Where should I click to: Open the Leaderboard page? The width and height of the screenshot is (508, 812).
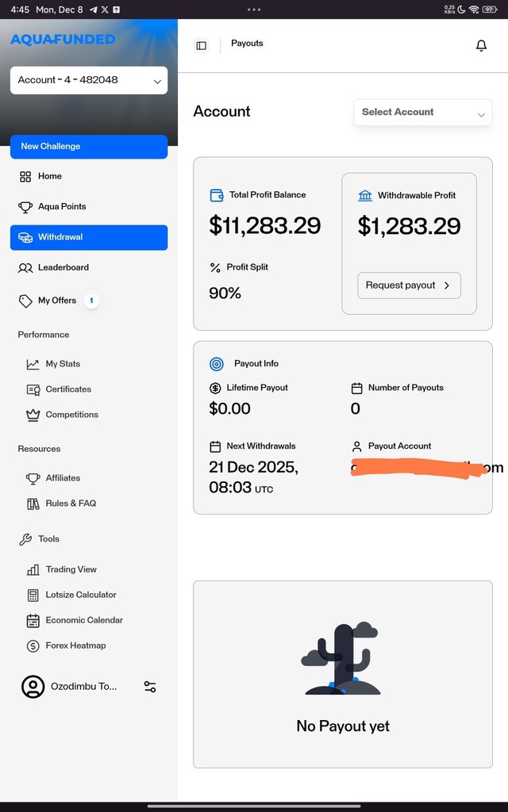(89, 268)
